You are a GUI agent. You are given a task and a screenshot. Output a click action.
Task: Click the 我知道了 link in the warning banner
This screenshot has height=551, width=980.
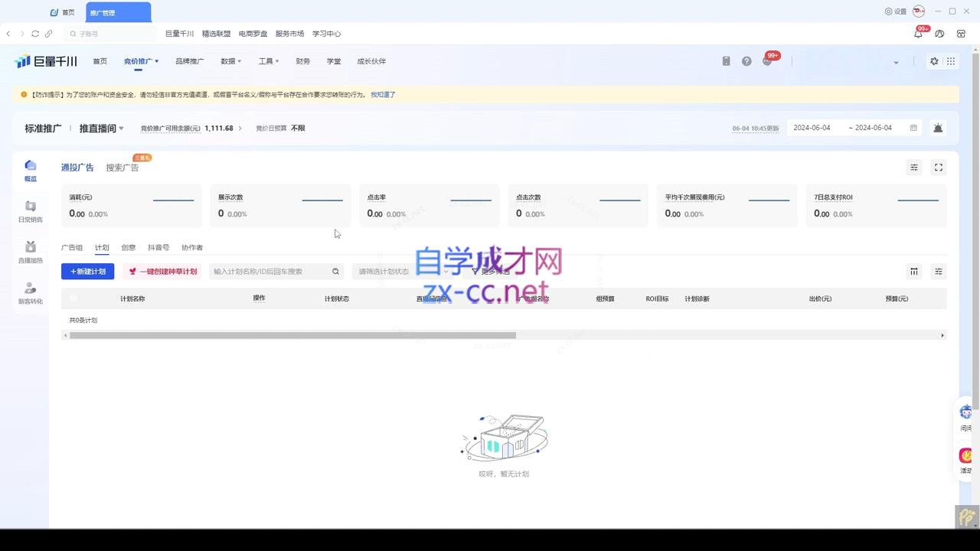coord(383,94)
